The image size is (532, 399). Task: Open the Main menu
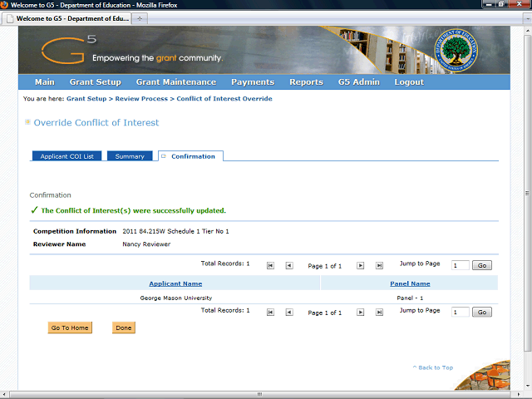(45, 82)
